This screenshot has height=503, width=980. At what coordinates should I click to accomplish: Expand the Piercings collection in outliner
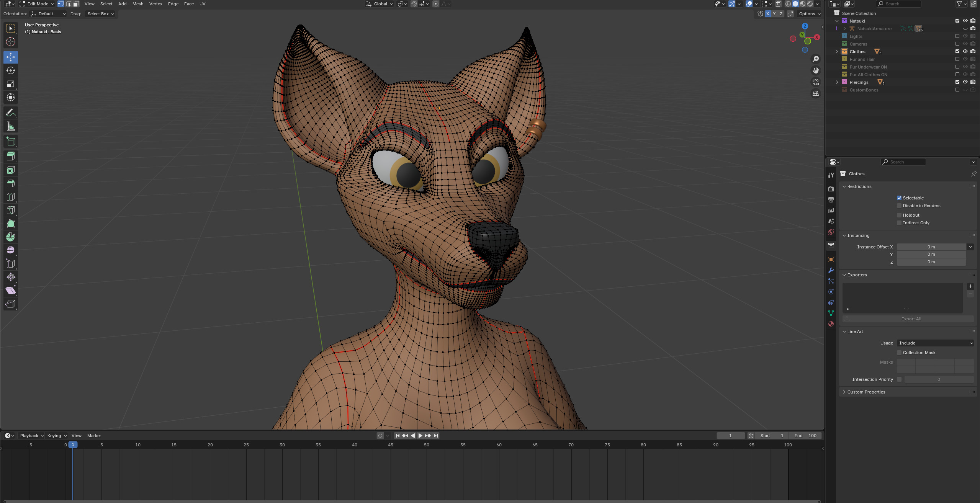point(837,82)
